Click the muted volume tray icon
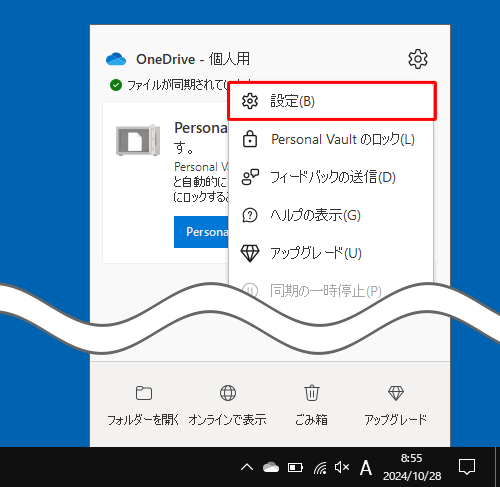The height and width of the screenshot is (487, 500). [342, 467]
